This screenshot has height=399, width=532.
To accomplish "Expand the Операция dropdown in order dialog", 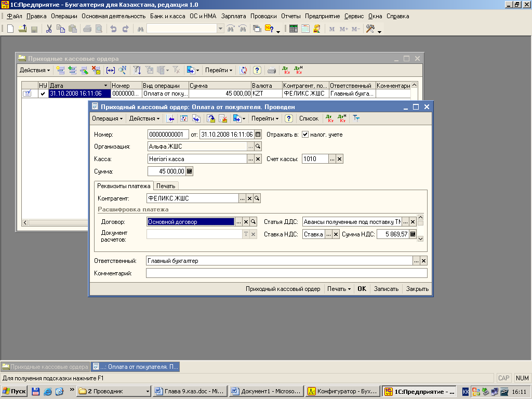I will (x=108, y=118).
